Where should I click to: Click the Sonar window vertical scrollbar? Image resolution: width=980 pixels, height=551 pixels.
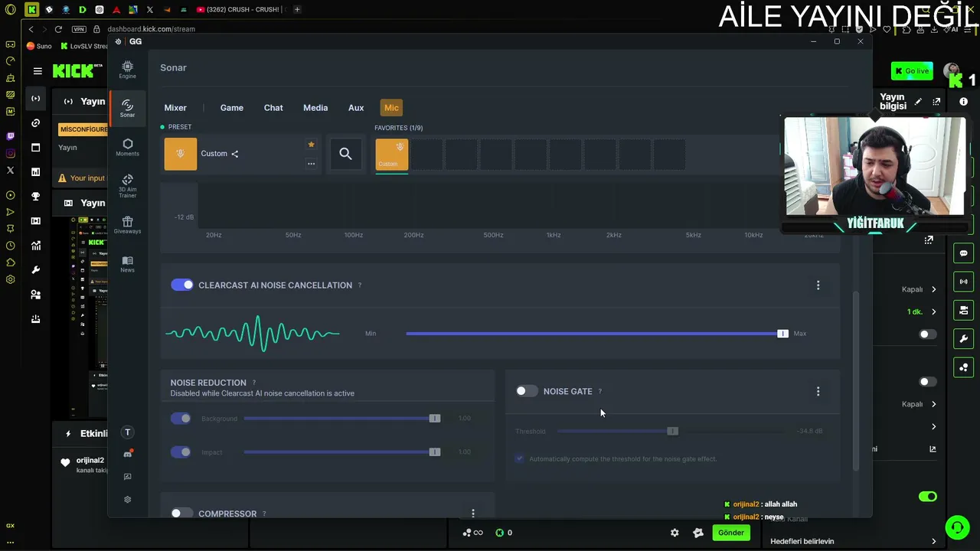856,380
